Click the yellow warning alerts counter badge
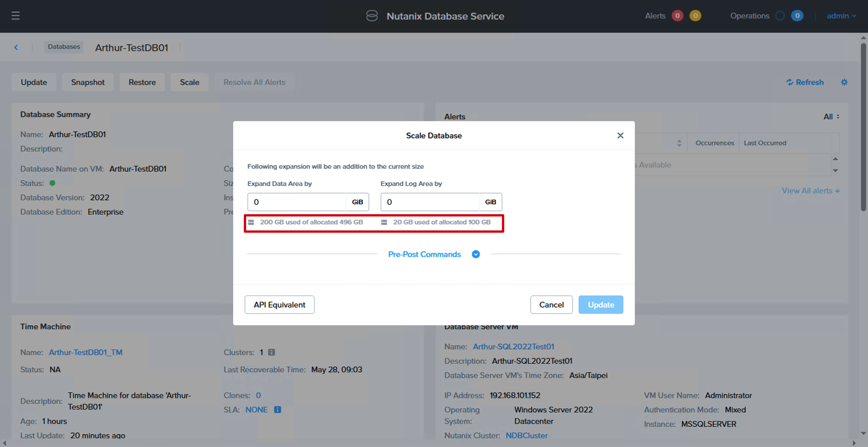The height and width of the screenshot is (447, 868). pos(695,16)
